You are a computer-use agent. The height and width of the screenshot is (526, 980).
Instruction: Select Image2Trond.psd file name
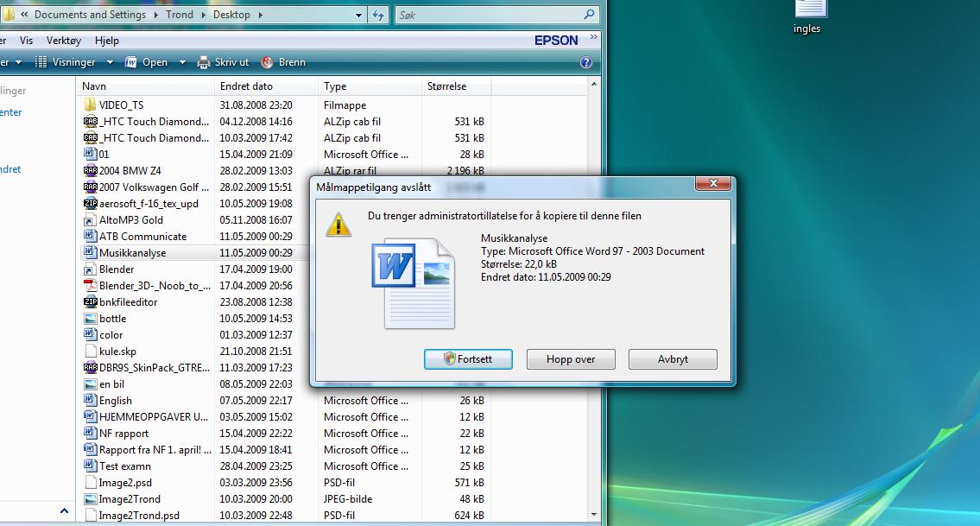click(139, 516)
